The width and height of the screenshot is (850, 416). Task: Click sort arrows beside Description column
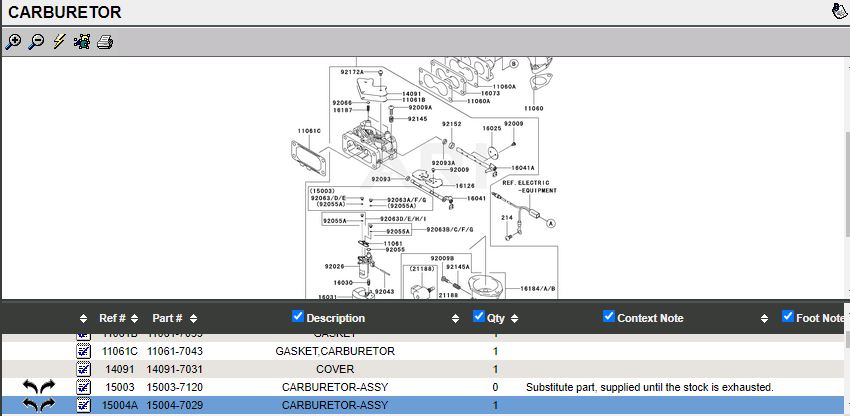pyautogui.click(x=456, y=318)
